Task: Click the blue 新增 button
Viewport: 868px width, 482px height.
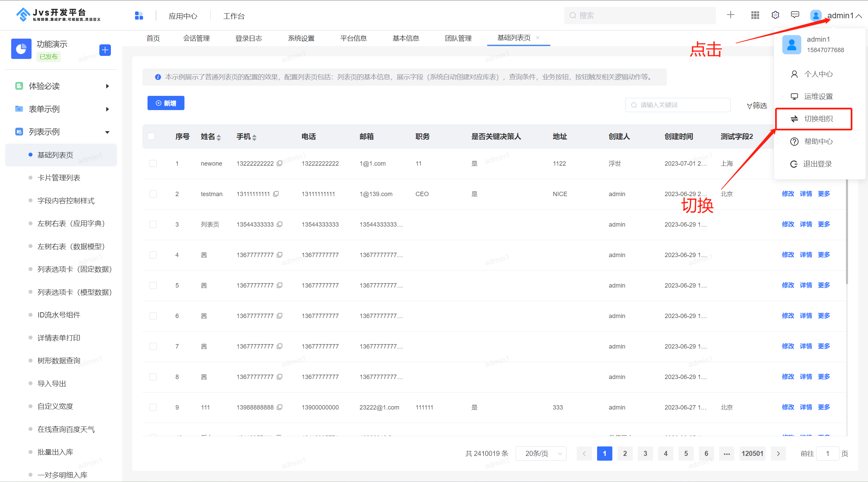Action: click(x=166, y=103)
